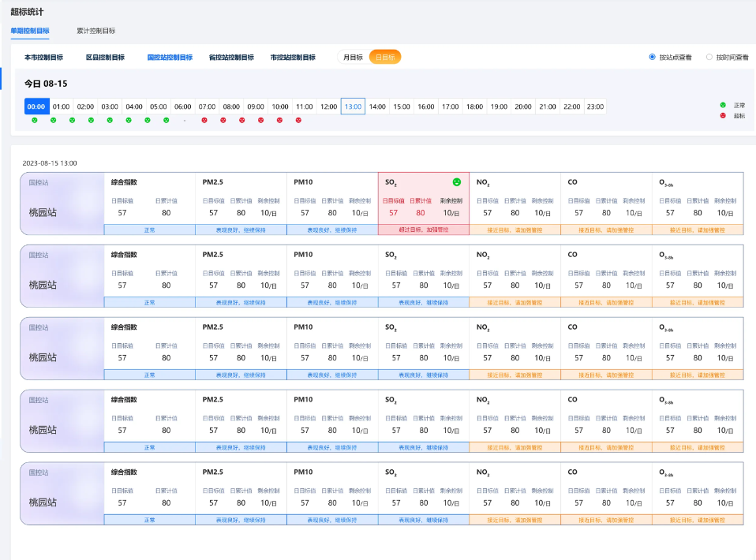
Task: Click the red status icon under 07:00
Action: [204, 120]
